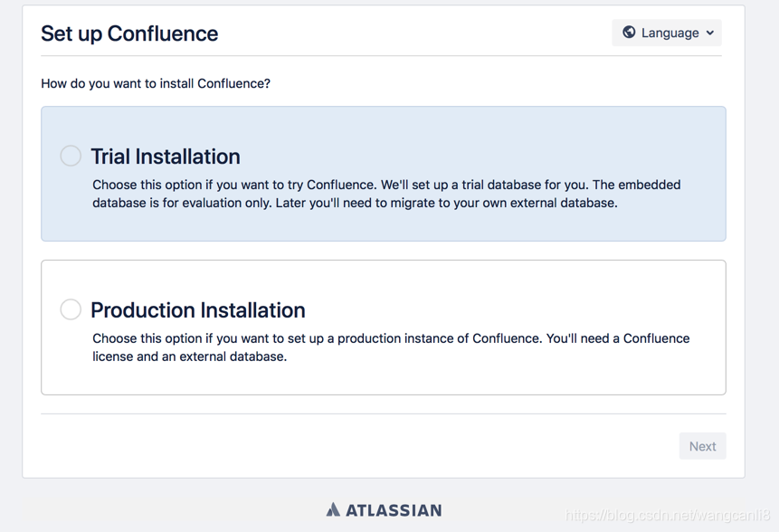
Task: Click the 'Language' label text
Action: coord(670,33)
